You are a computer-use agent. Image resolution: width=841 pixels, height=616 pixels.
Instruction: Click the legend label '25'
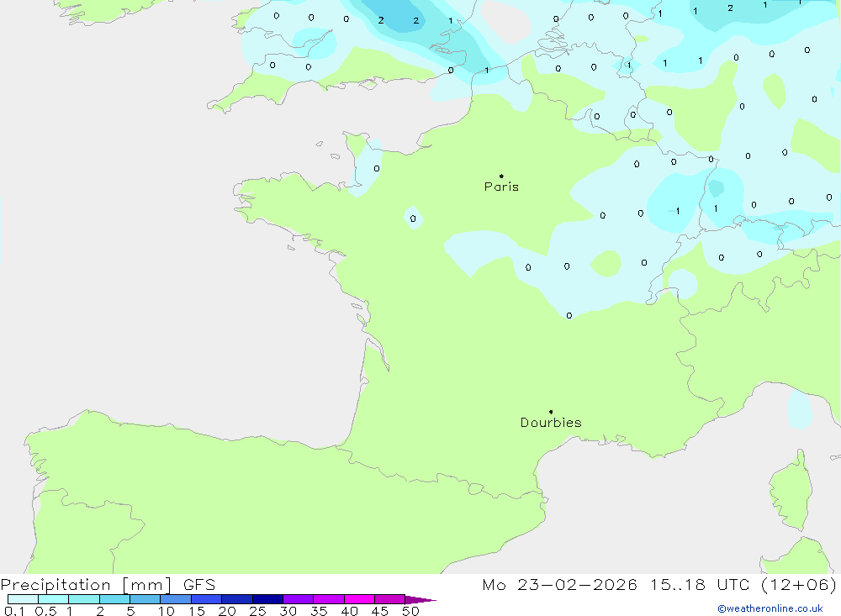click(x=258, y=611)
